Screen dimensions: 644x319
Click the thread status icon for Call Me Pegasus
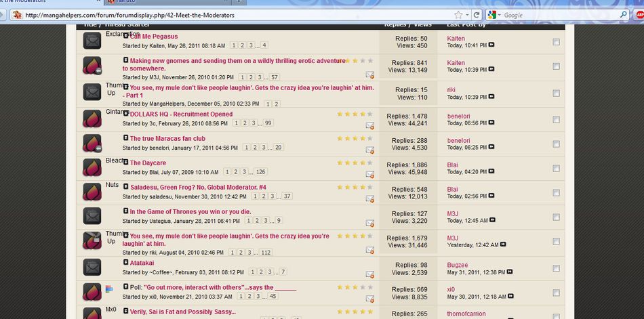pyautogui.click(x=92, y=41)
